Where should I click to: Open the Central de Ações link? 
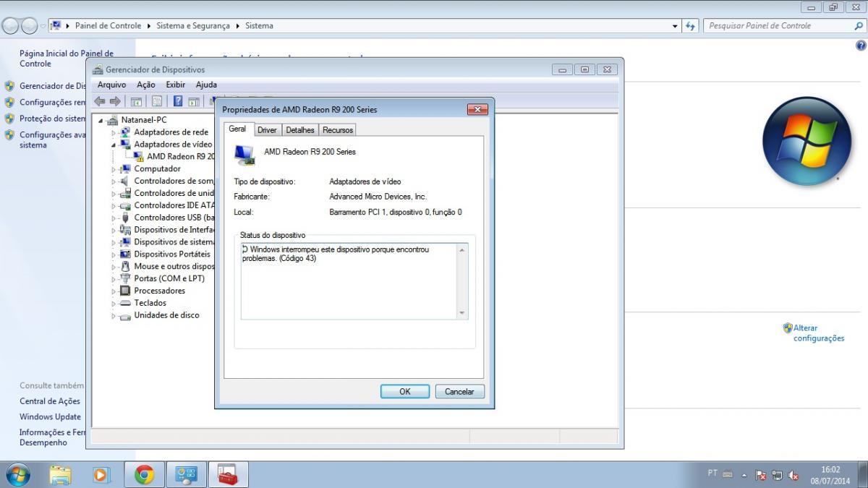(50, 401)
